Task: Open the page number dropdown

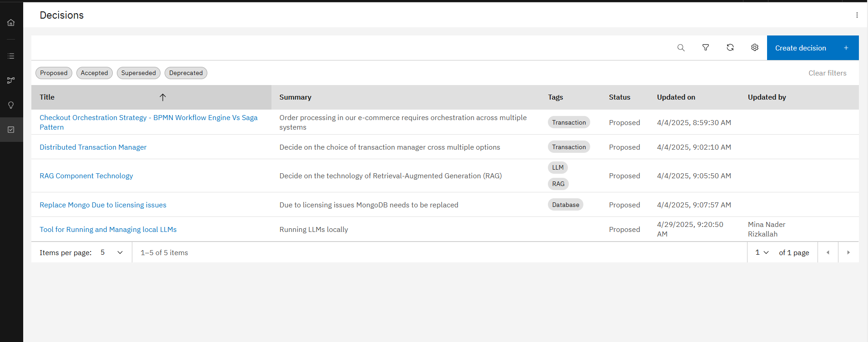Action: coord(762,252)
